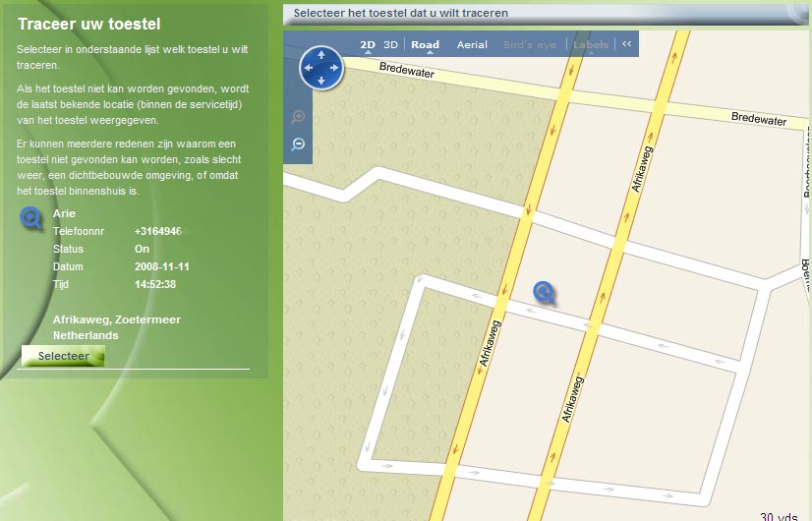Zoom in using the magnifier plus icon
Image resolution: width=812 pixels, height=521 pixels.
(298, 117)
